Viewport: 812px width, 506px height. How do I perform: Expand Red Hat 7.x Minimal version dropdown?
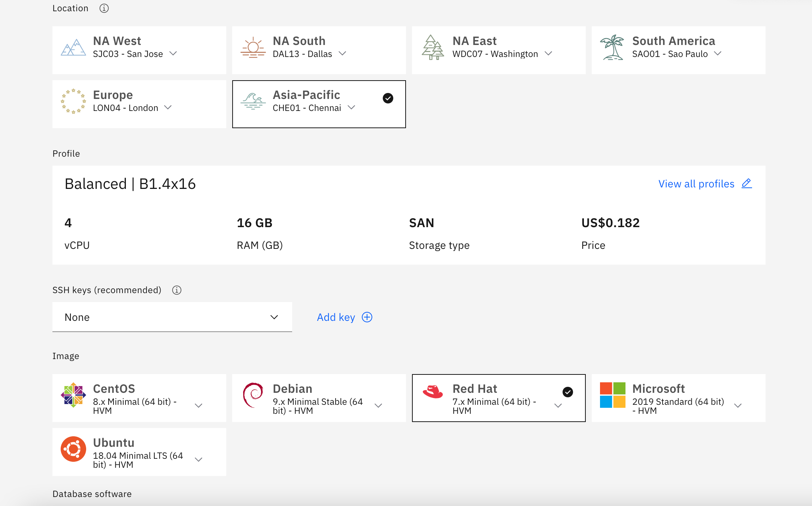558,406
